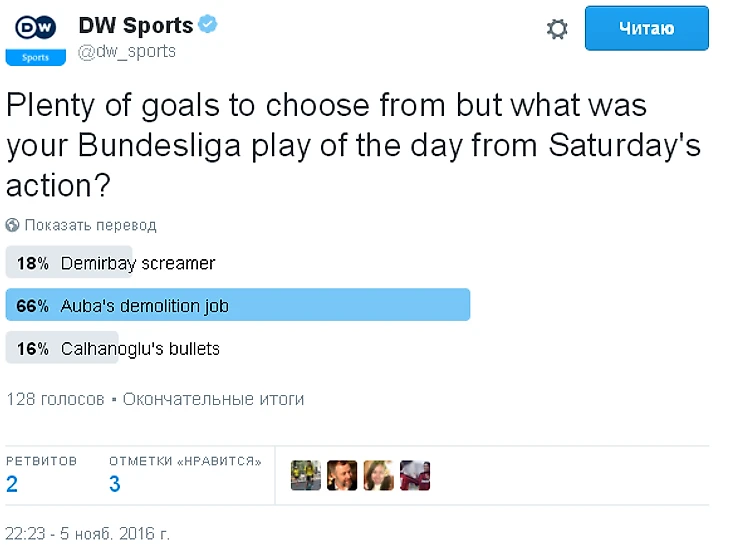Viewport: 730px width, 553px height.
Task: Open the first liker avatar with yellow jerseys
Action: click(x=306, y=475)
